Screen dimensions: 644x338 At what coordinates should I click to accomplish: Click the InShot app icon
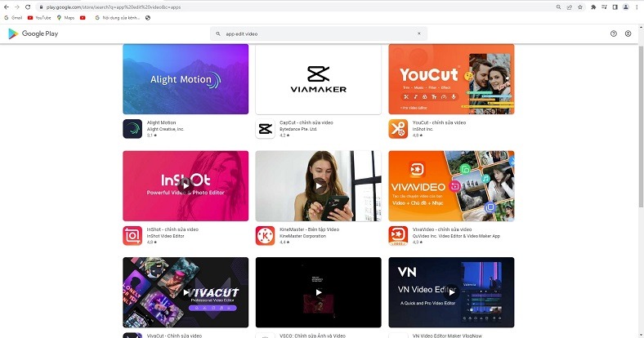132,236
